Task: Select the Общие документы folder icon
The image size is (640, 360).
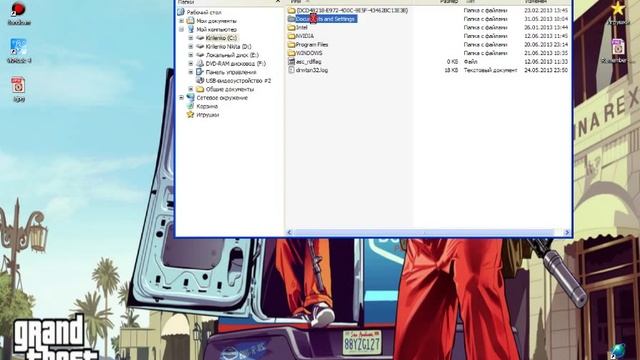Action: point(200,89)
